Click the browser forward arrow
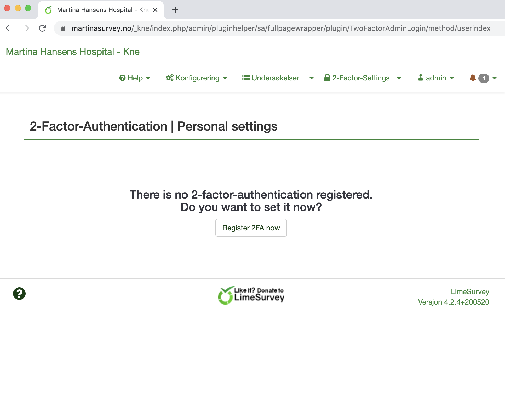Viewport: 505px width, 420px height. (x=26, y=28)
